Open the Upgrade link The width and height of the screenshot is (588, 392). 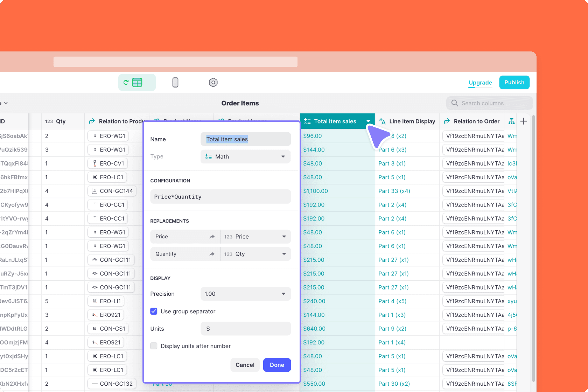(480, 83)
